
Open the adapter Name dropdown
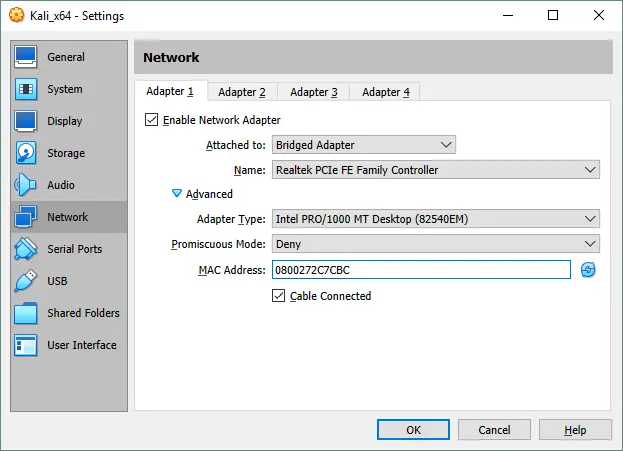[436, 170]
